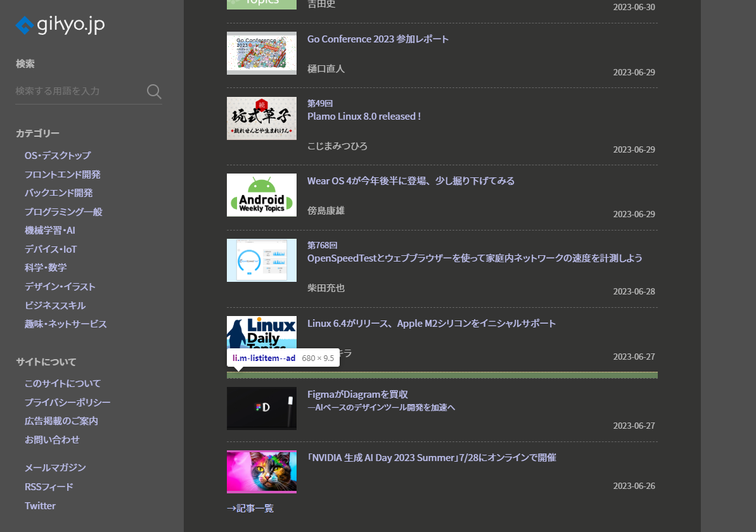Open the Wear OS 4 article

(x=411, y=180)
